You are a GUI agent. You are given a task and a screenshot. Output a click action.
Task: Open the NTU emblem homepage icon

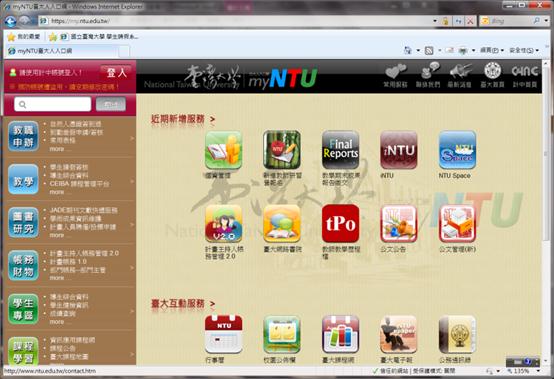[492, 75]
